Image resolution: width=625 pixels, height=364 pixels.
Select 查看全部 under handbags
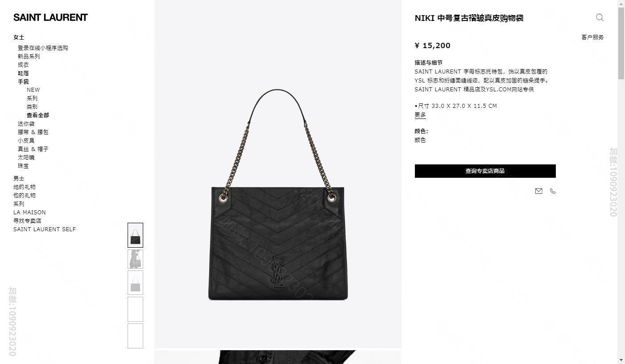click(x=38, y=115)
